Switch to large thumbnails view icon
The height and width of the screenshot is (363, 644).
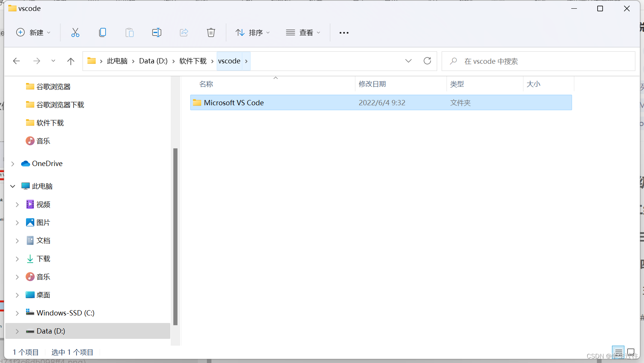[631, 352]
